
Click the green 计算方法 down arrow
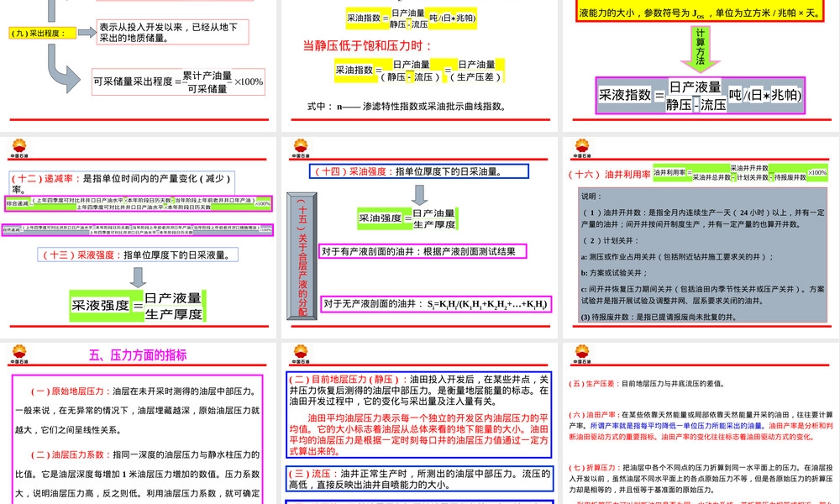tap(700, 49)
